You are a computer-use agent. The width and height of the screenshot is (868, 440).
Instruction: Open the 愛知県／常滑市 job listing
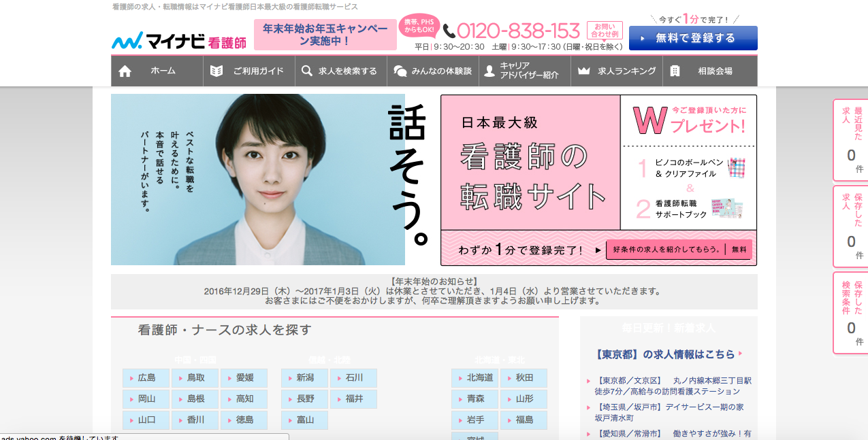click(673, 434)
